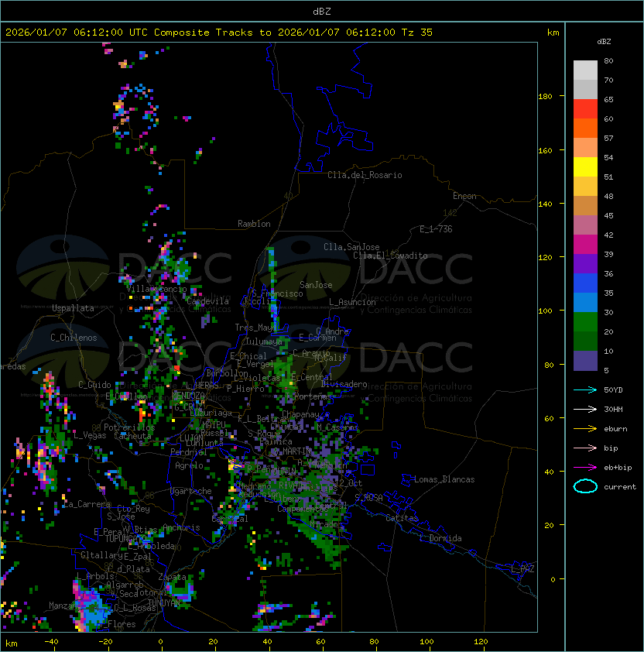The image size is (644, 652).
Task: Click the 'E_1-736' map label
Action: (436, 229)
